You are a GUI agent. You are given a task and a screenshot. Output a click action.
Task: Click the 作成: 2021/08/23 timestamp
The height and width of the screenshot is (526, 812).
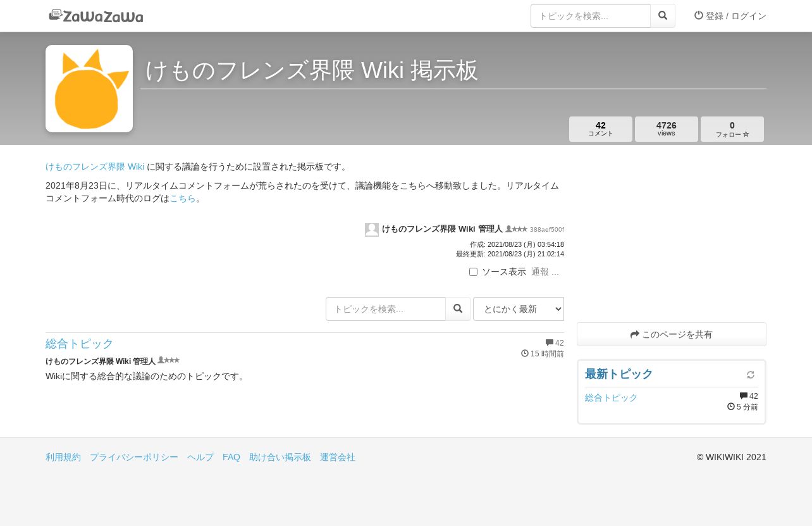tap(517, 244)
